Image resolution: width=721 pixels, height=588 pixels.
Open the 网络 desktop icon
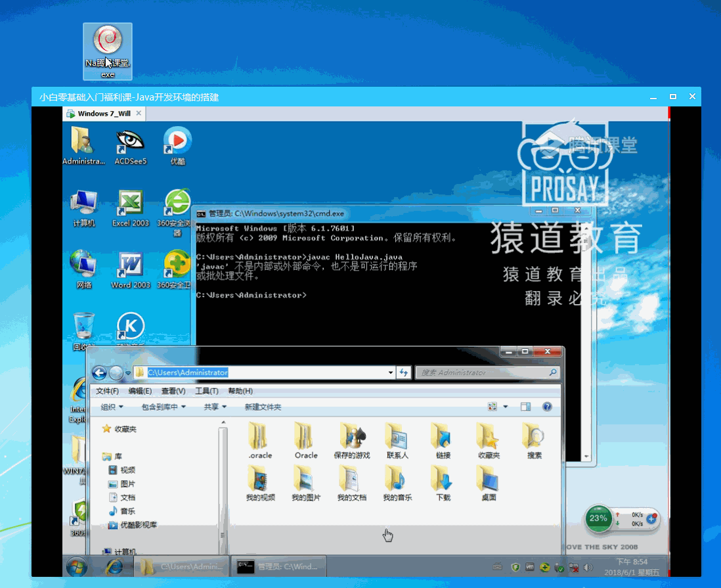83,269
